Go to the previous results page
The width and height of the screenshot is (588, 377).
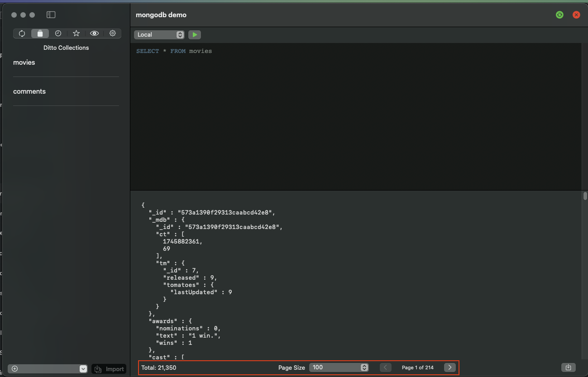click(x=385, y=367)
